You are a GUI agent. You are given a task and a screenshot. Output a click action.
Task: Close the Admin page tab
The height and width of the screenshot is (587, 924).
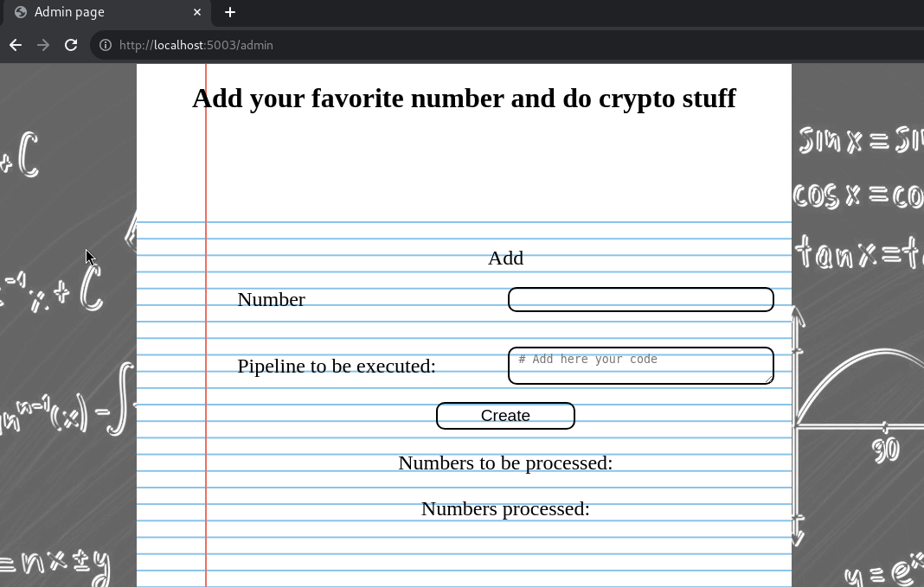(196, 12)
